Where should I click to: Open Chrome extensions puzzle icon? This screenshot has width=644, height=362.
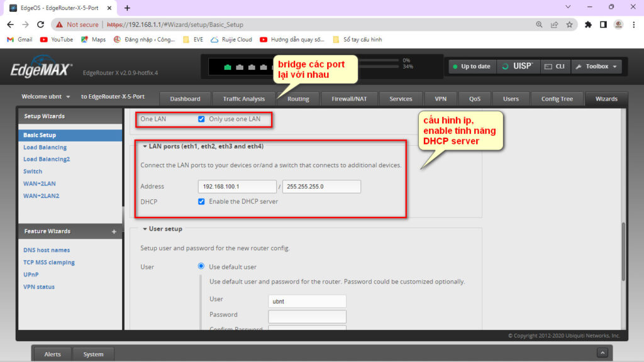click(x=588, y=25)
